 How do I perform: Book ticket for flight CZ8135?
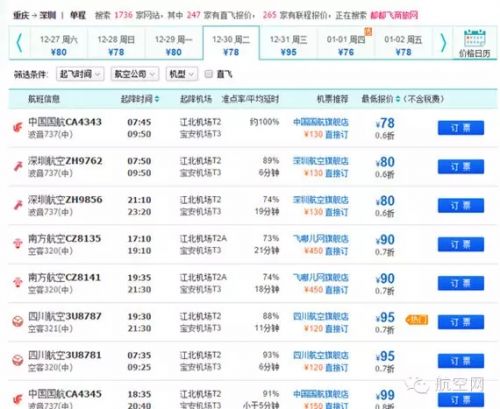pyautogui.click(x=461, y=244)
